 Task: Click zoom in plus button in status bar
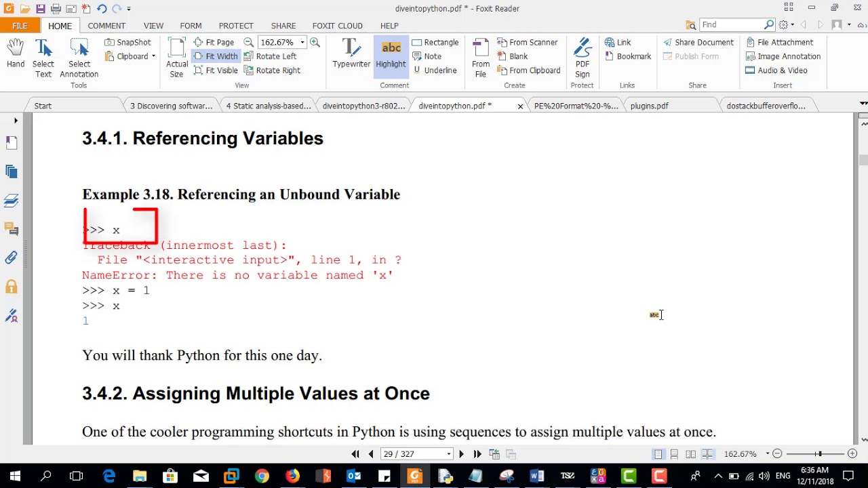tap(852, 453)
